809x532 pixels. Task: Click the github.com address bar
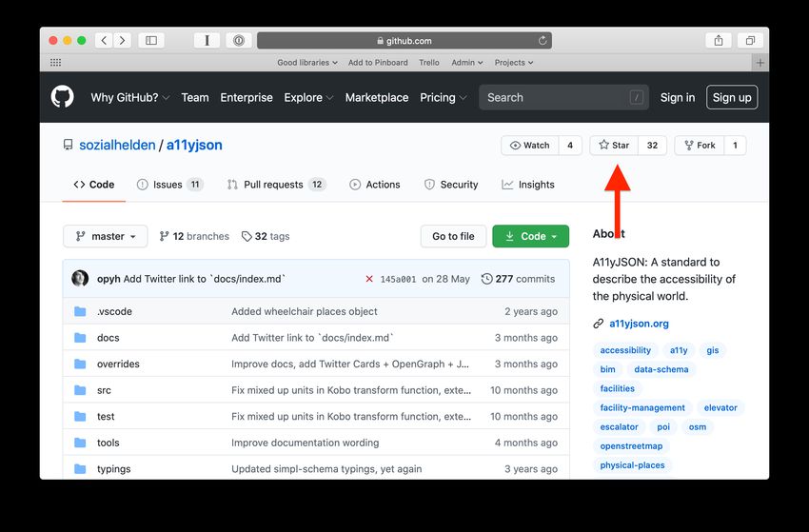[404, 40]
